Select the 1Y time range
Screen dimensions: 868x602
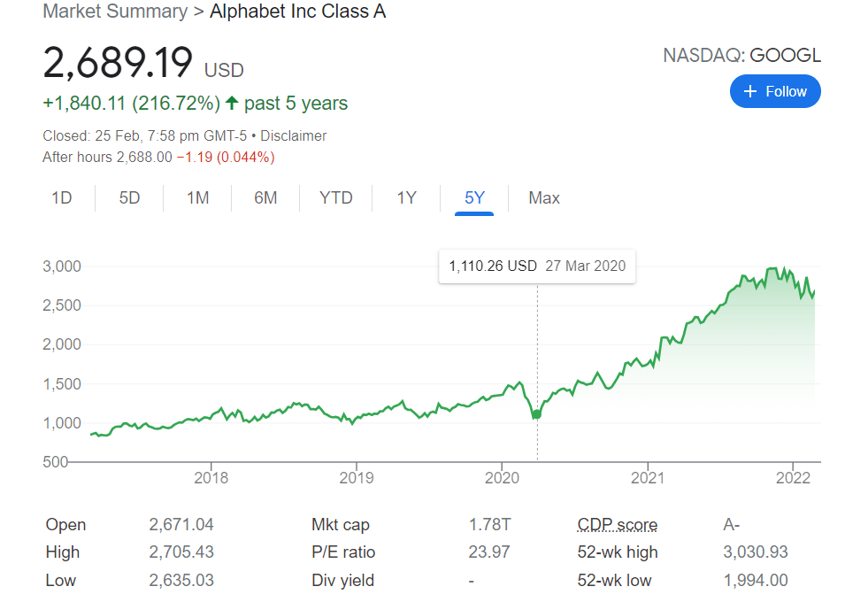[x=406, y=197]
